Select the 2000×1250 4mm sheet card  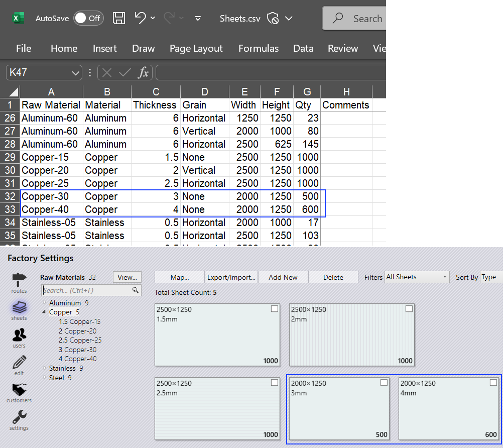point(449,408)
